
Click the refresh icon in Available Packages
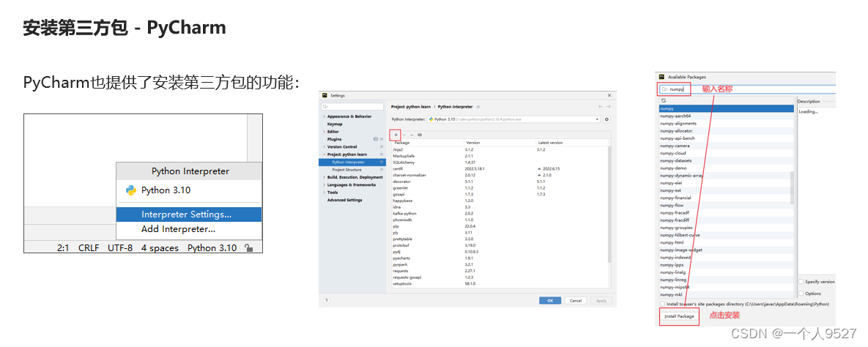[663, 101]
